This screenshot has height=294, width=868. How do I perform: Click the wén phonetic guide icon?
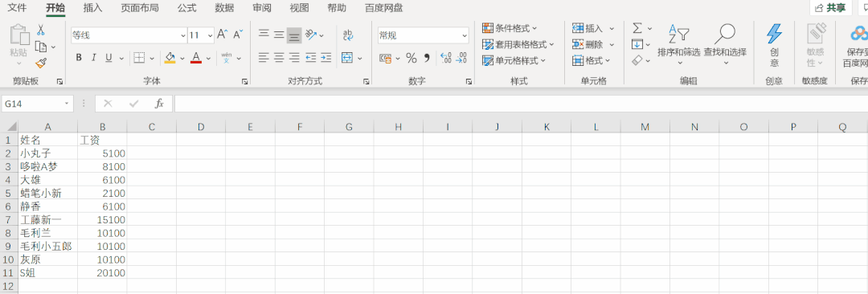click(227, 58)
